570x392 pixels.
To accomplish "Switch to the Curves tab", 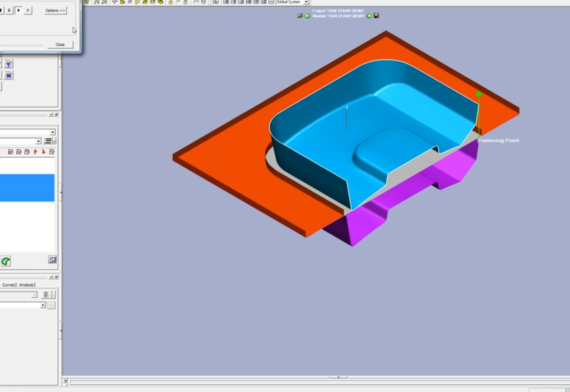I will [9, 285].
